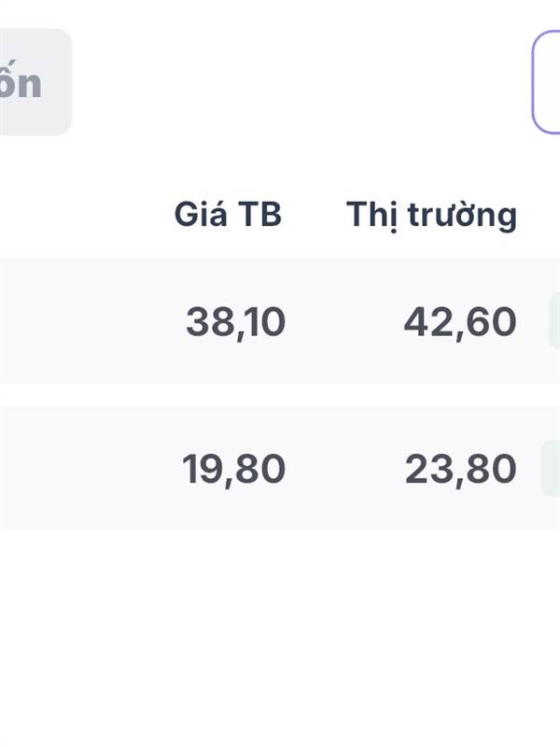
Task: Select the 38,10 average price value
Action: coord(236,322)
